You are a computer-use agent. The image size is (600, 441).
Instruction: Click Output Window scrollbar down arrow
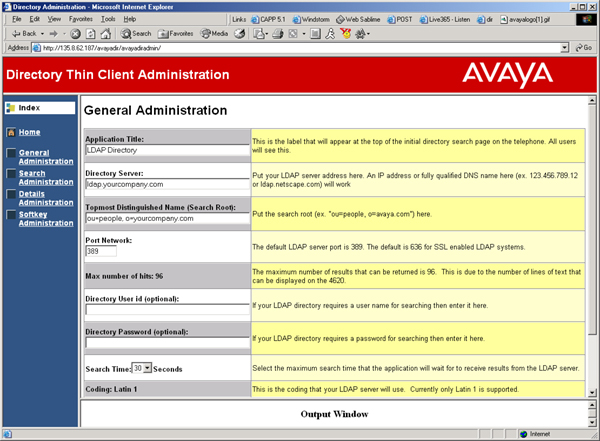[592, 423]
